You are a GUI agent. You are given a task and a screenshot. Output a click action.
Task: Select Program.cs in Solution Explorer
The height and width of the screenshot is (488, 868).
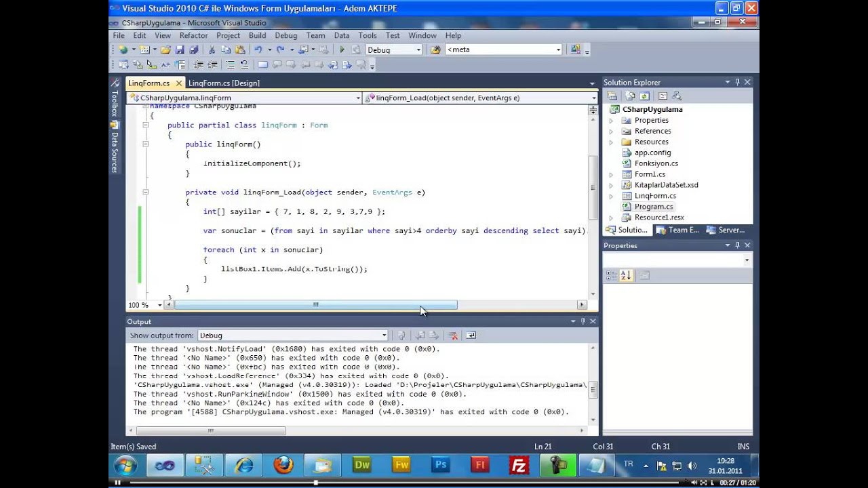click(654, 207)
